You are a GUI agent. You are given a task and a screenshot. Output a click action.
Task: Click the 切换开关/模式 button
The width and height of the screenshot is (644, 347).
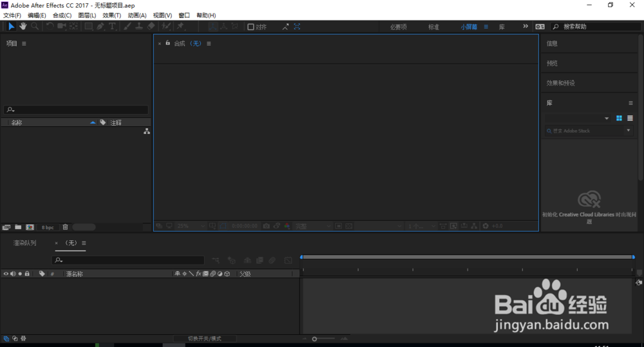coord(205,339)
